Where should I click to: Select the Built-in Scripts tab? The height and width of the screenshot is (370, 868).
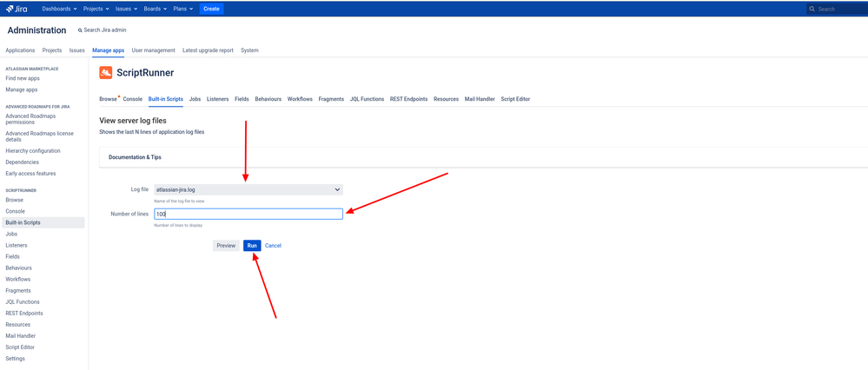pyautogui.click(x=165, y=99)
